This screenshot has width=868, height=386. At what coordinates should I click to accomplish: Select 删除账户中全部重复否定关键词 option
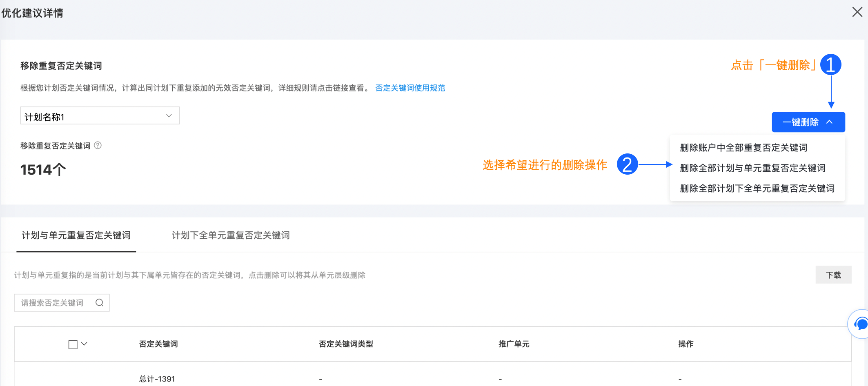click(x=743, y=148)
